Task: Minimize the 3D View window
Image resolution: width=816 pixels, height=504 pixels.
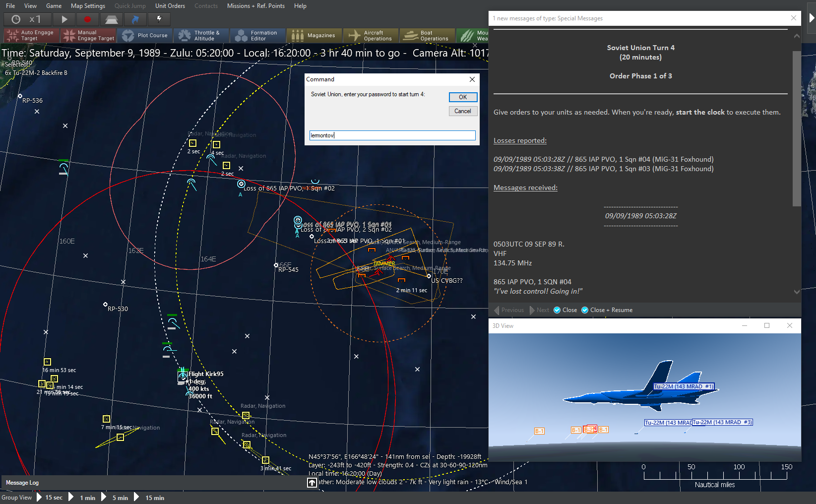Action: tap(745, 325)
